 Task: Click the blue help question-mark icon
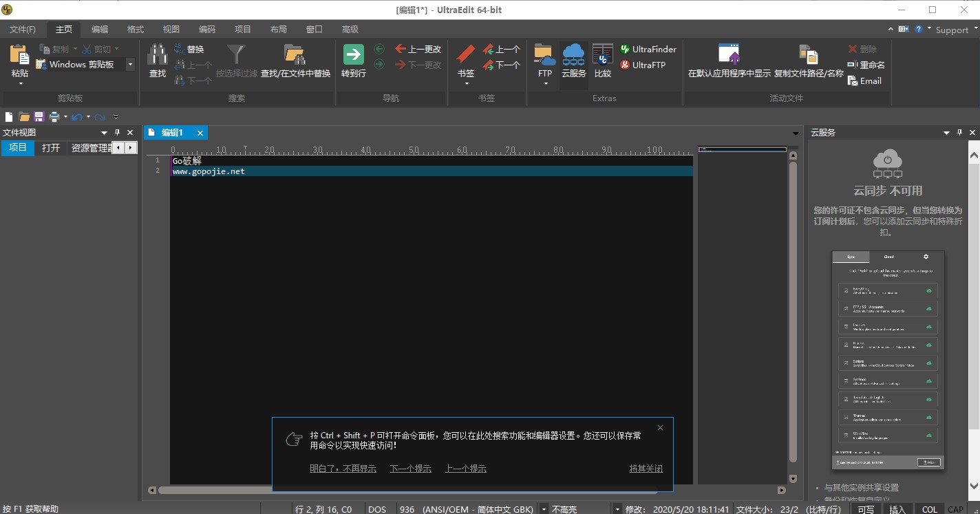coord(918,30)
